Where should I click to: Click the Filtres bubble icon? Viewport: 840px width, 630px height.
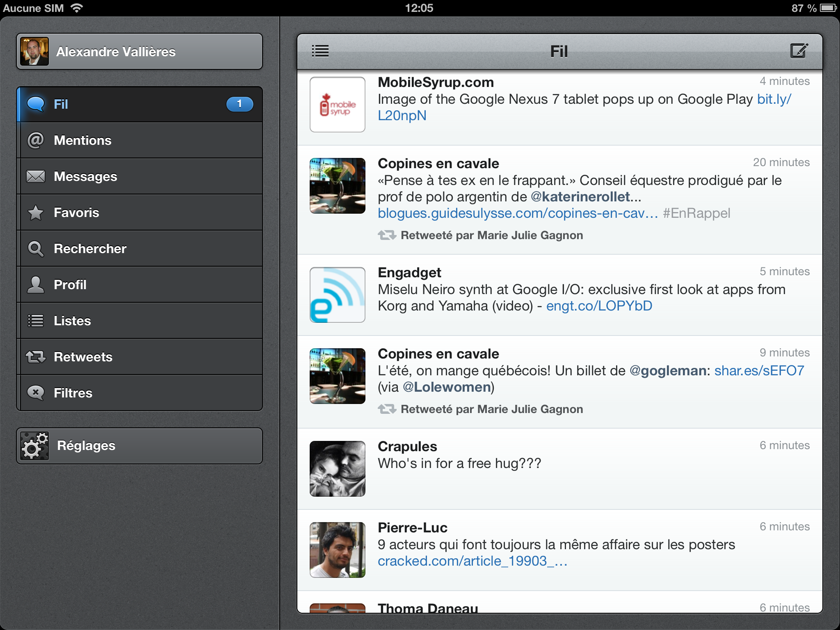(36, 393)
